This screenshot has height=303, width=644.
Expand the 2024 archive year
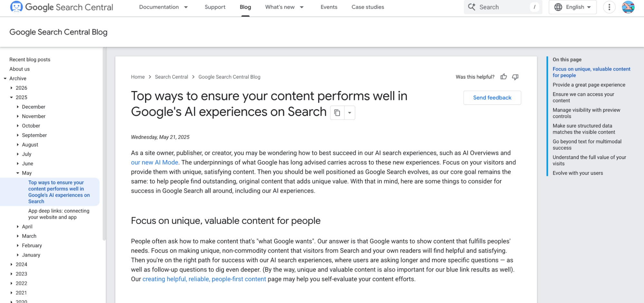[x=12, y=264]
